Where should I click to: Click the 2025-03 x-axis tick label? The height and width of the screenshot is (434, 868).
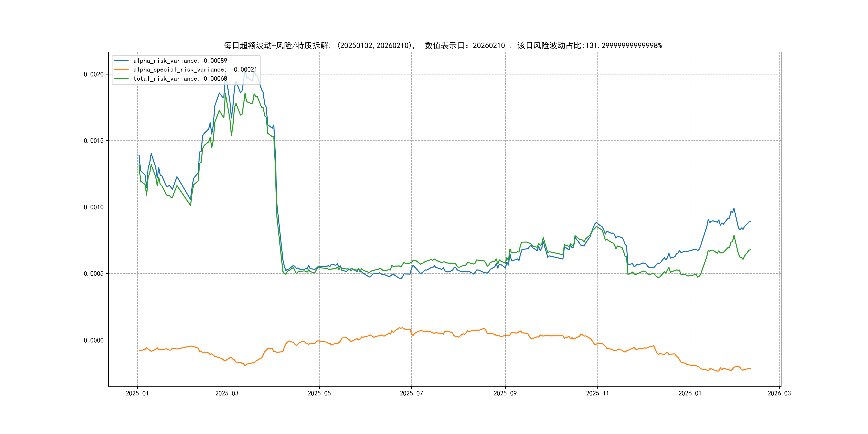(x=227, y=393)
